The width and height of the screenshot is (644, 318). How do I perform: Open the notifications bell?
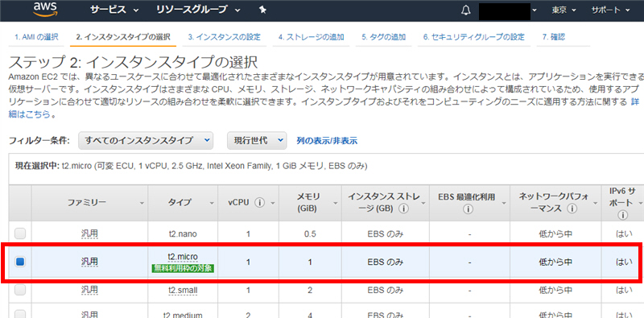pyautogui.click(x=465, y=10)
